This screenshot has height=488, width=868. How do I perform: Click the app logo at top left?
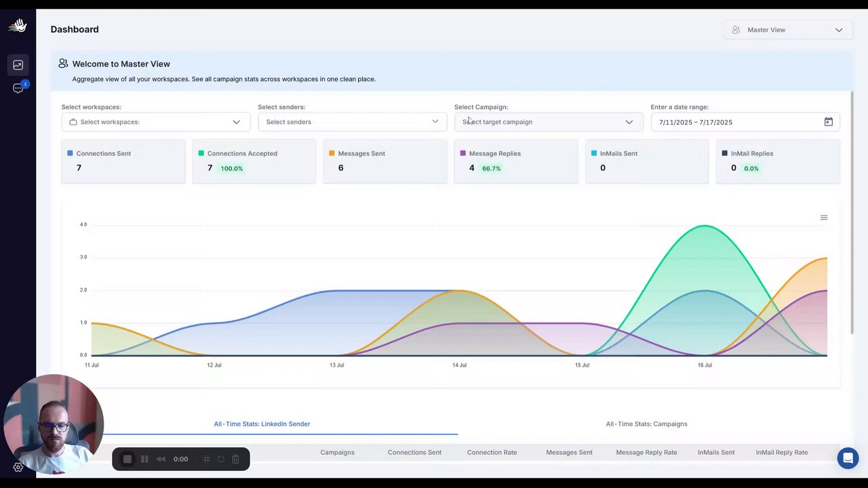pos(18,26)
